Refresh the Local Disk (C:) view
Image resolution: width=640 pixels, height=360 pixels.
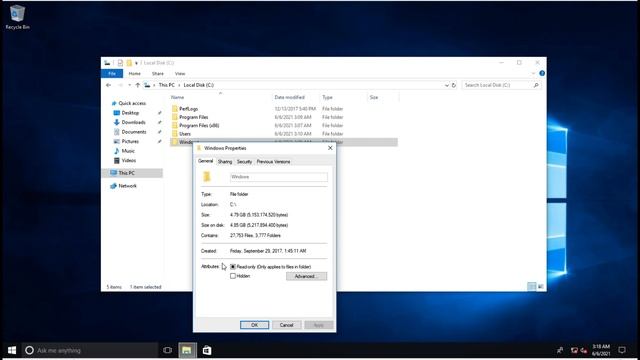(454, 85)
